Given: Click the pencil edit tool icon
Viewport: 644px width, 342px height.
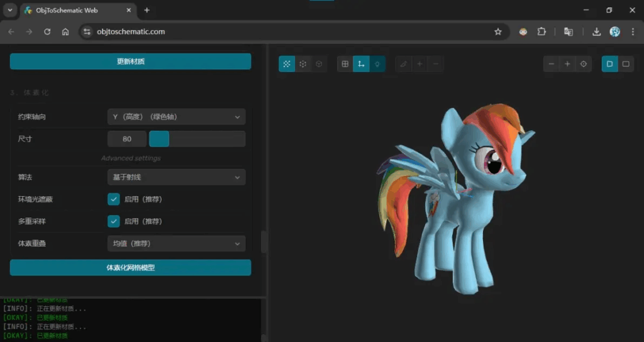Looking at the screenshot, I should click(403, 64).
